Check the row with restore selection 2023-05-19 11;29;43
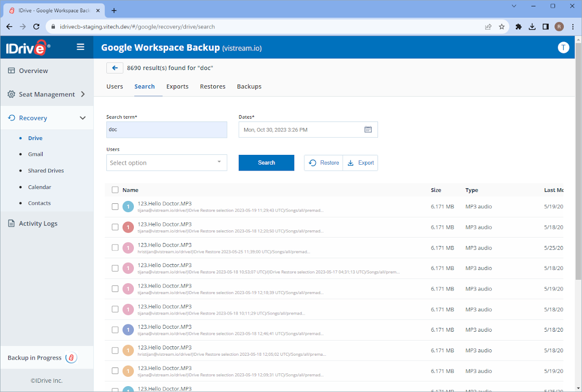 tap(115, 207)
